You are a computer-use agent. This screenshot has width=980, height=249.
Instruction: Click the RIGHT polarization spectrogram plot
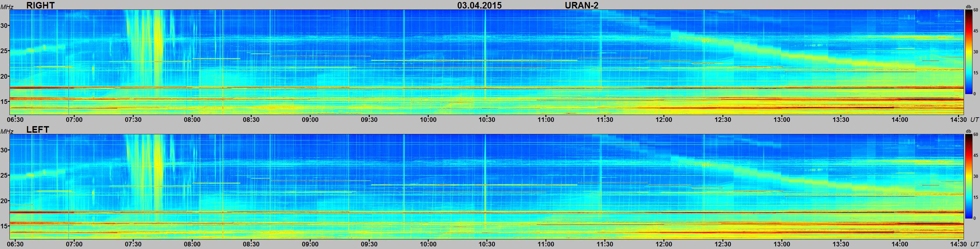click(487, 62)
